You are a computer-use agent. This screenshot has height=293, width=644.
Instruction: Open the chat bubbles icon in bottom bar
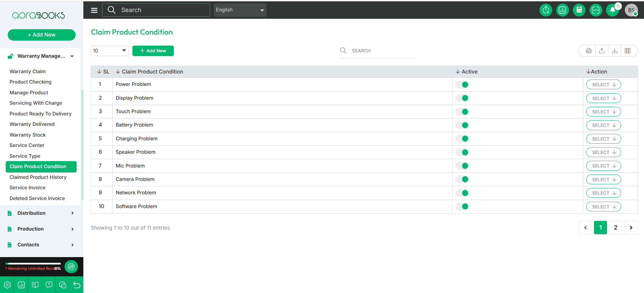[63, 285]
